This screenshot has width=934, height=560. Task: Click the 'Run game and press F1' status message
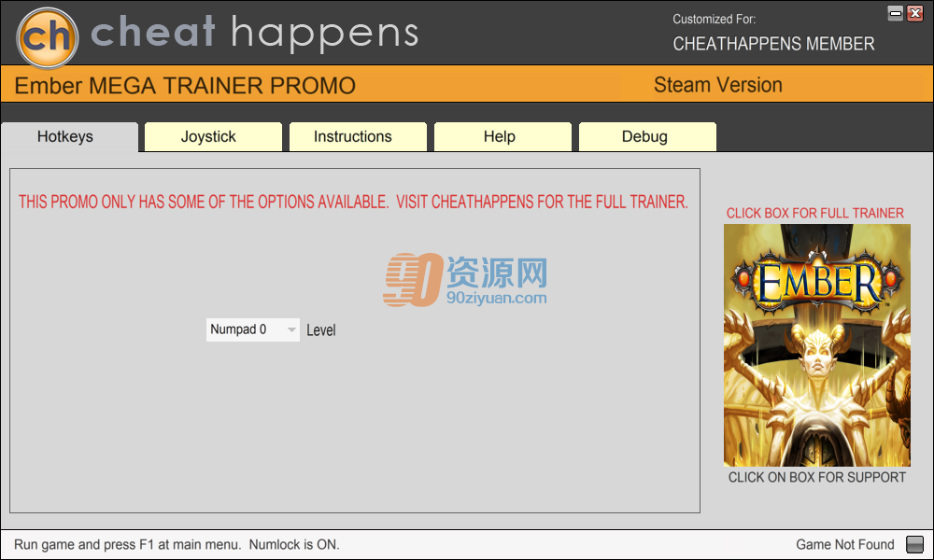177,544
